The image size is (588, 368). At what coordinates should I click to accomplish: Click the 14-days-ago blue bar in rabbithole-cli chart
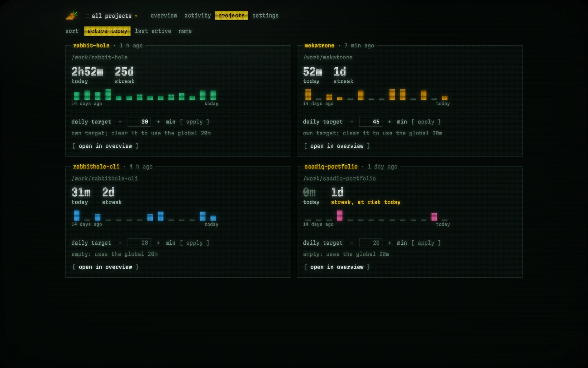pyautogui.click(x=77, y=216)
